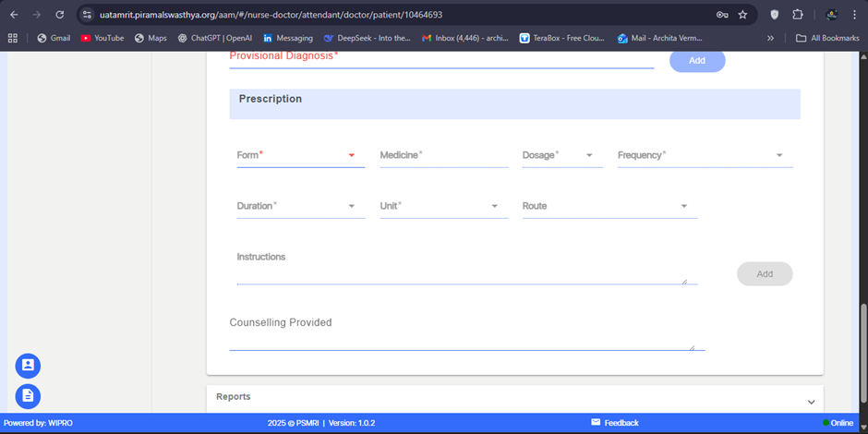Open the Duration dropdown

[300, 206]
